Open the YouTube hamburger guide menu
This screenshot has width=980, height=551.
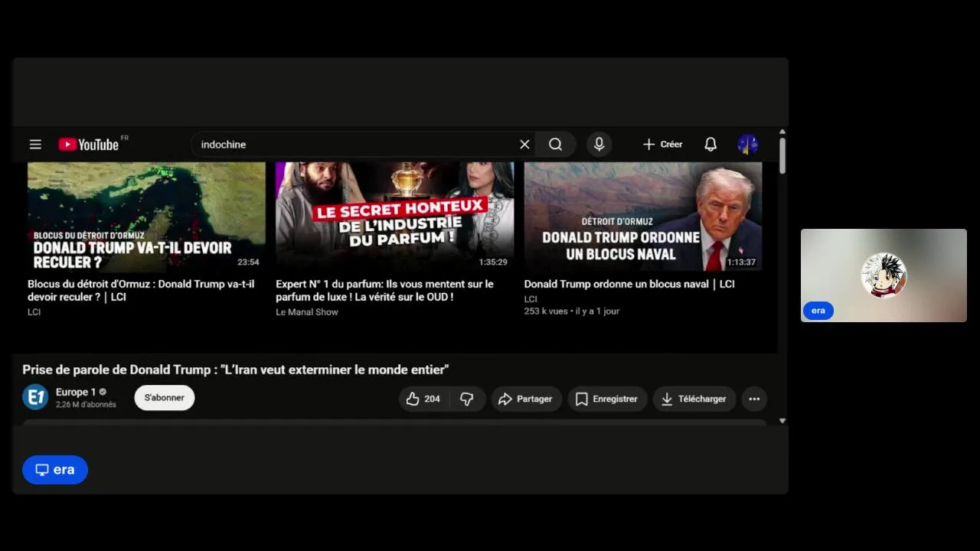(x=35, y=145)
